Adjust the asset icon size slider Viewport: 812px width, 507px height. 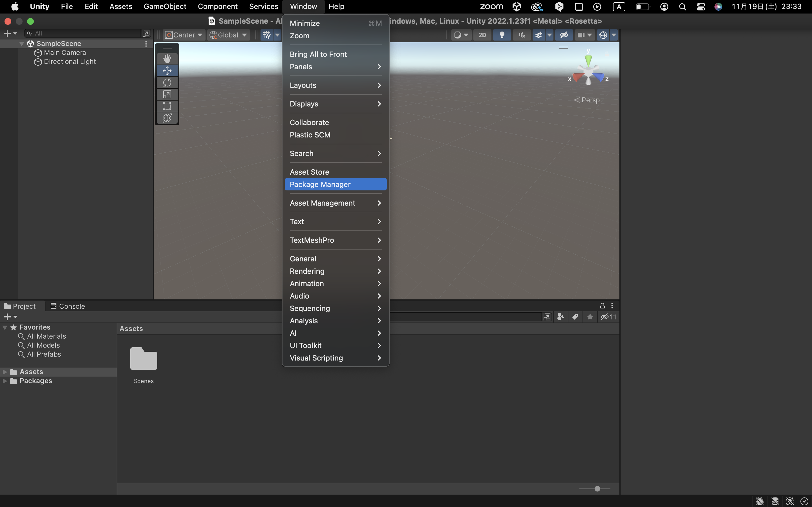point(597,489)
